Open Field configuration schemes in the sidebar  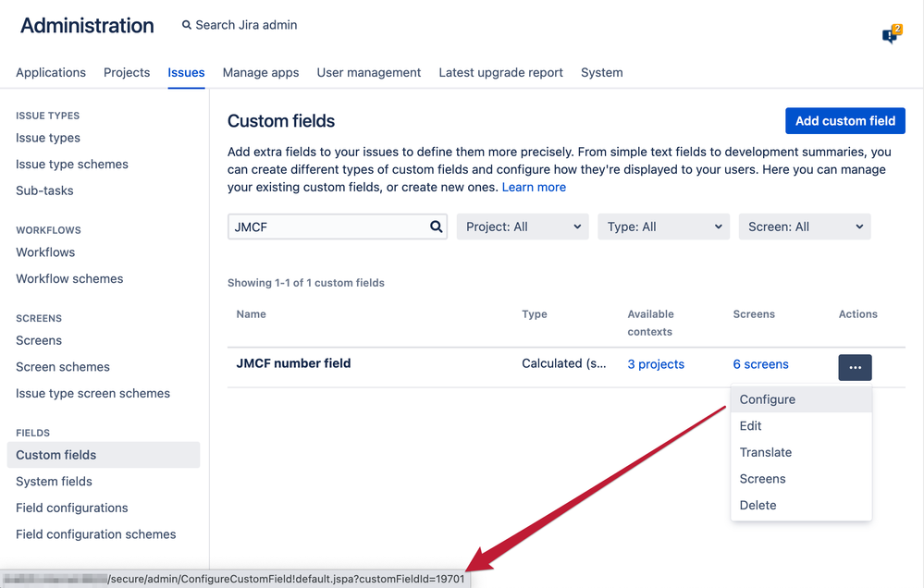pos(96,534)
